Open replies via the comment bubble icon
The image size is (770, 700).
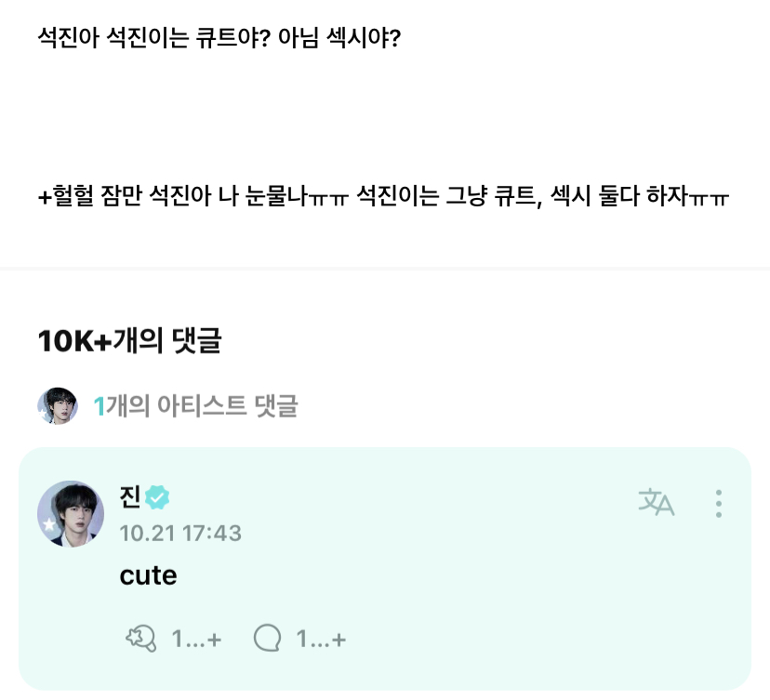click(x=268, y=638)
